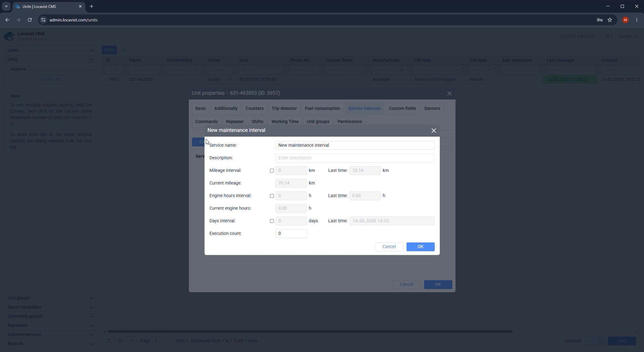Close the Units | Locavist CMS tab
Image resolution: width=644 pixels, height=352 pixels.
(x=80, y=6)
